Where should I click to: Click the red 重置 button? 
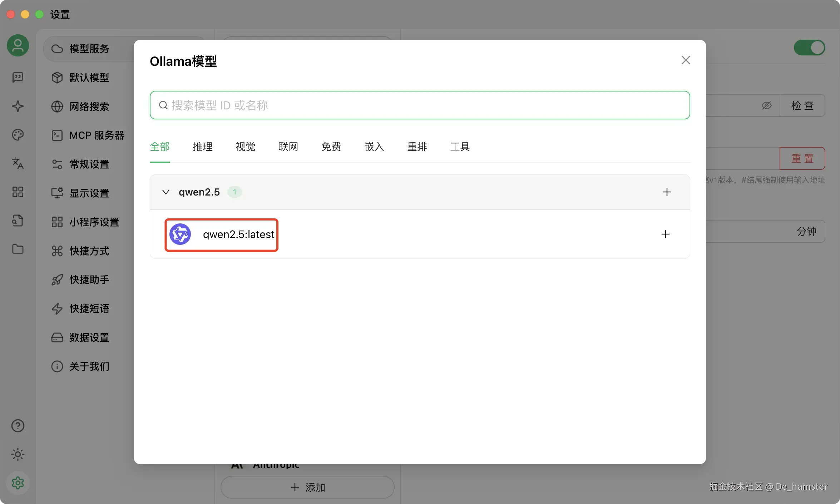point(802,158)
